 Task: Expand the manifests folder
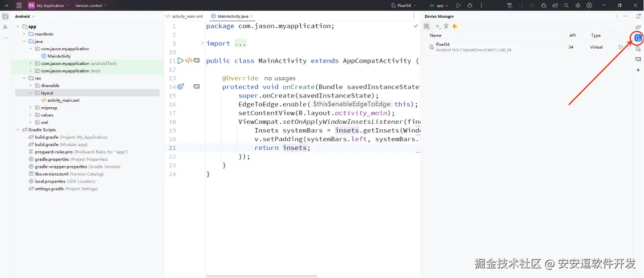(x=24, y=34)
